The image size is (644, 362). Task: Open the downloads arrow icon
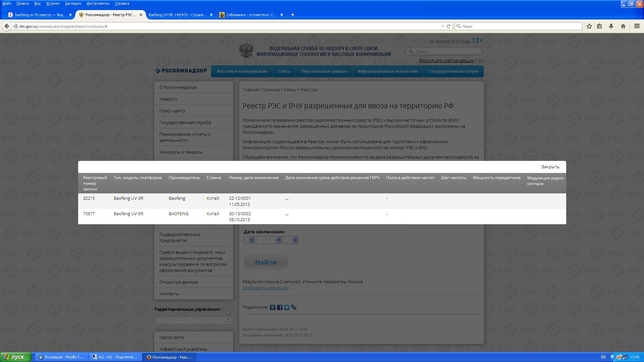tap(611, 26)
